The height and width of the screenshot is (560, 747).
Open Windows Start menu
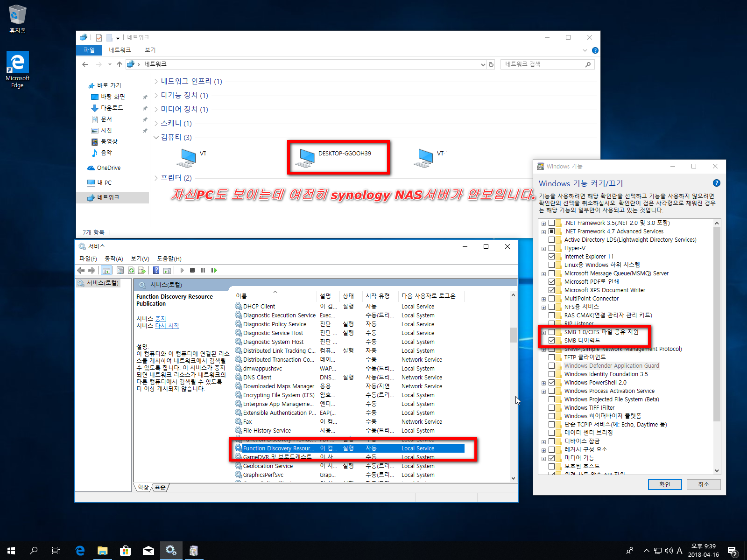[x=11, y=551]
